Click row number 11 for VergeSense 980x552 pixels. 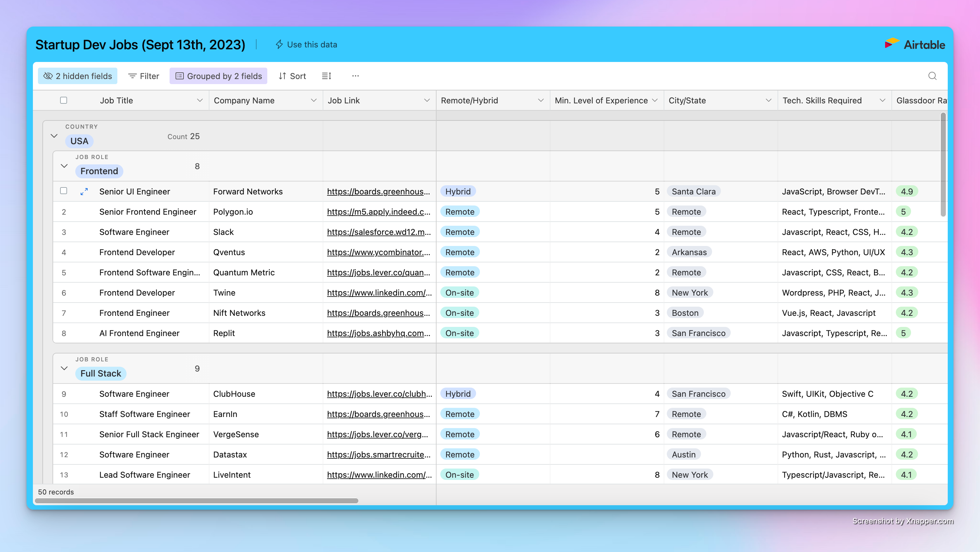point(64,434)
